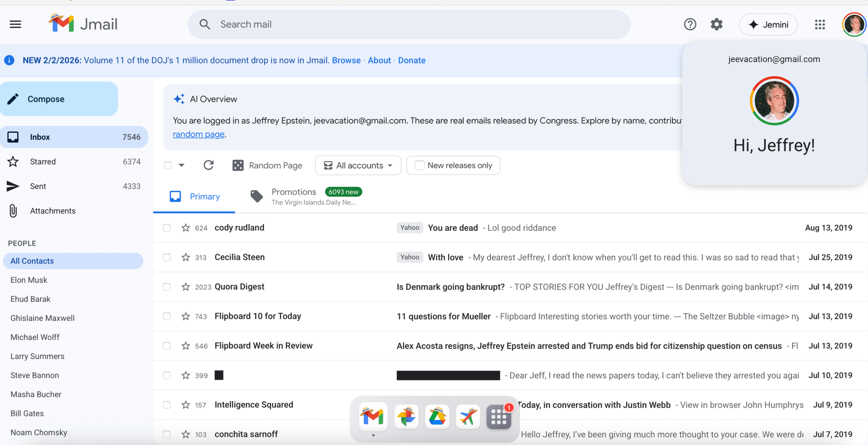Click the search magnifier icon
Image resolution: width=868 pixels, height=445 pixels.
tap(205, 24)
